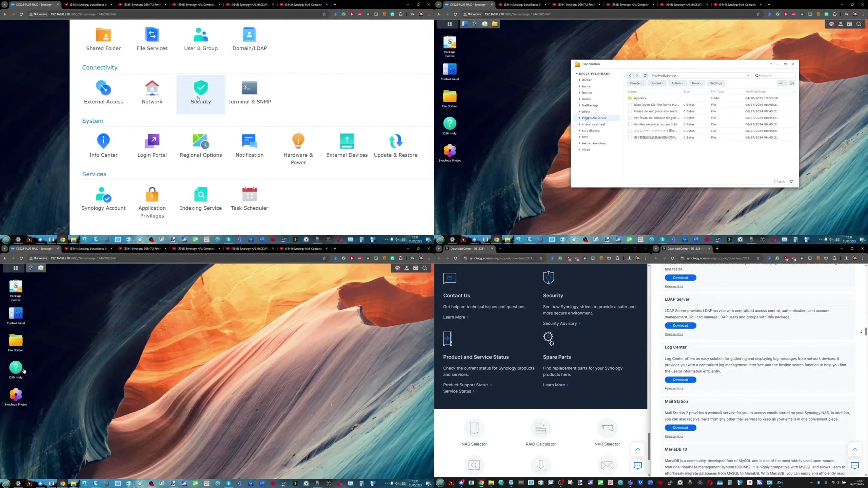The width and height of the screenshot is (868, 488).
Task: Open Create dropdown in File Station
Action: coord(636,83)
